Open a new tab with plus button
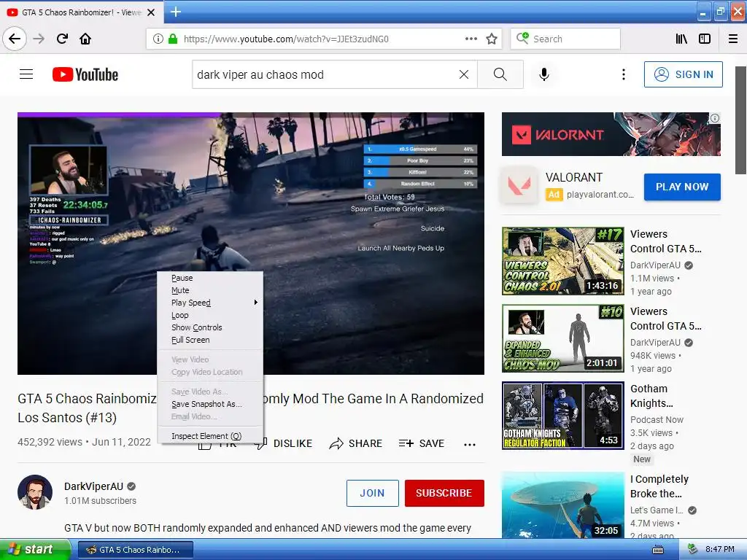This screenshot has width=747, height=560. coord(175,12)
